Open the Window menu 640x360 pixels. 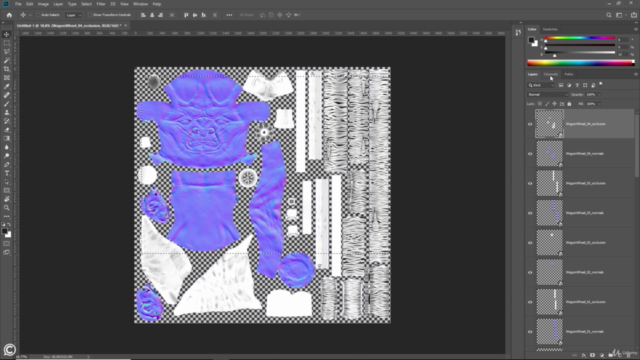[x=140, y=4]
